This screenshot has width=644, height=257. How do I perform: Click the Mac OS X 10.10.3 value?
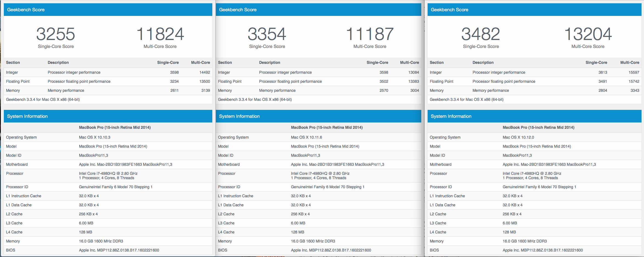coord(95,137)
